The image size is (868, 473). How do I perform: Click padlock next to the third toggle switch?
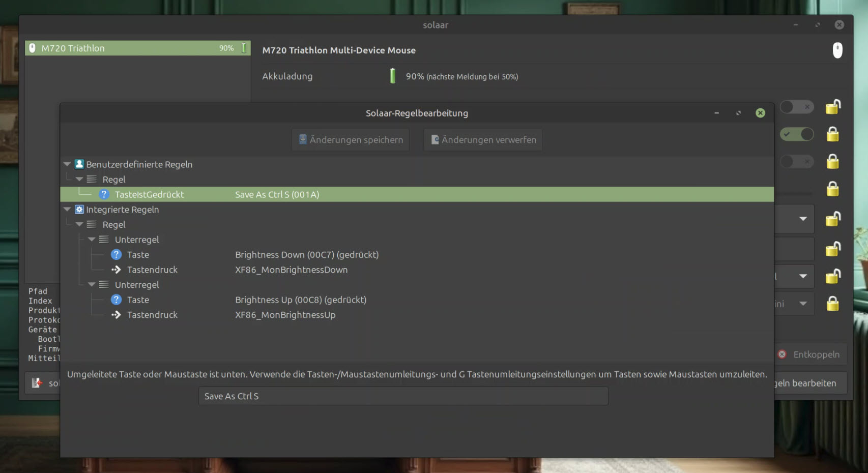coord(833,162)
